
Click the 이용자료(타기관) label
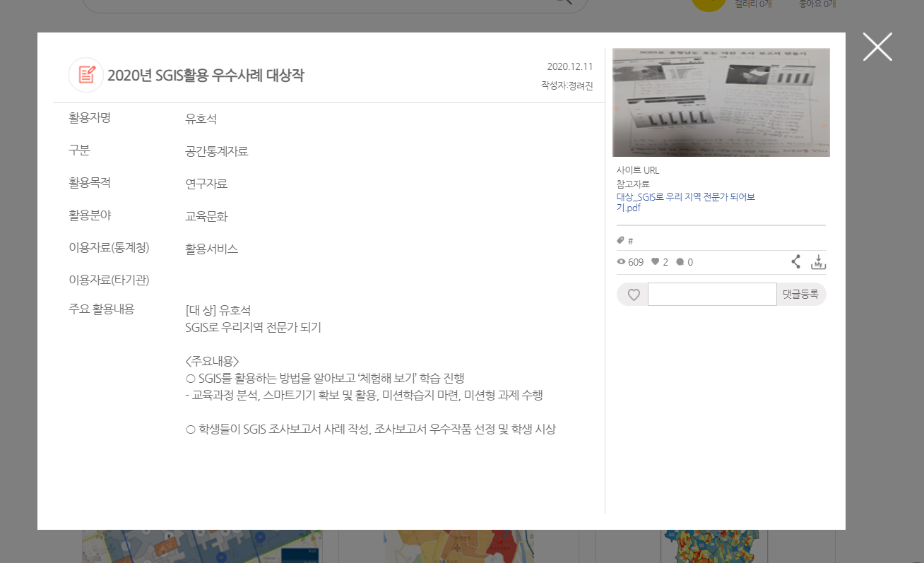point(109,280)
